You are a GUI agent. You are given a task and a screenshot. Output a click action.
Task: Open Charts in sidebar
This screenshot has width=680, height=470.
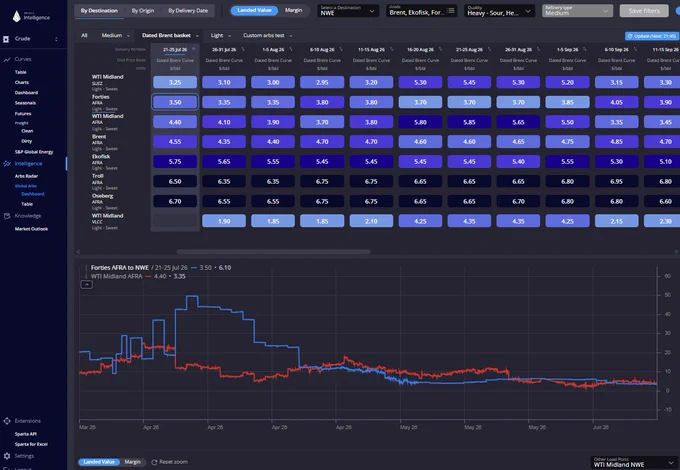(22, 82)
